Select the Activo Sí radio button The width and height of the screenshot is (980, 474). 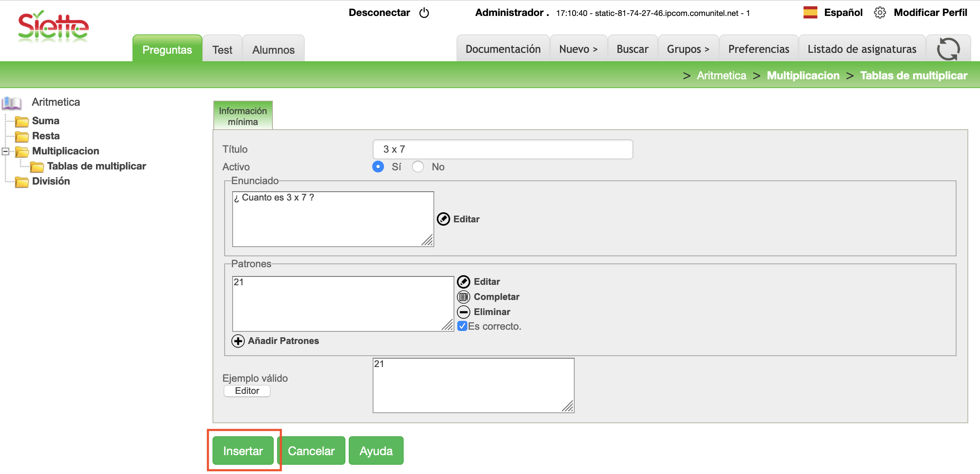378,167
